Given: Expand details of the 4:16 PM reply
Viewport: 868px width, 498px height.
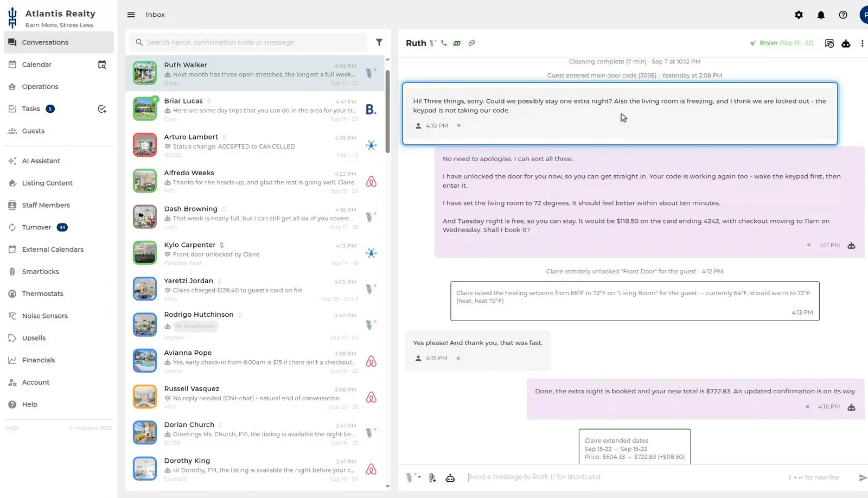Looking at the screenshot, I should [808, 407].
